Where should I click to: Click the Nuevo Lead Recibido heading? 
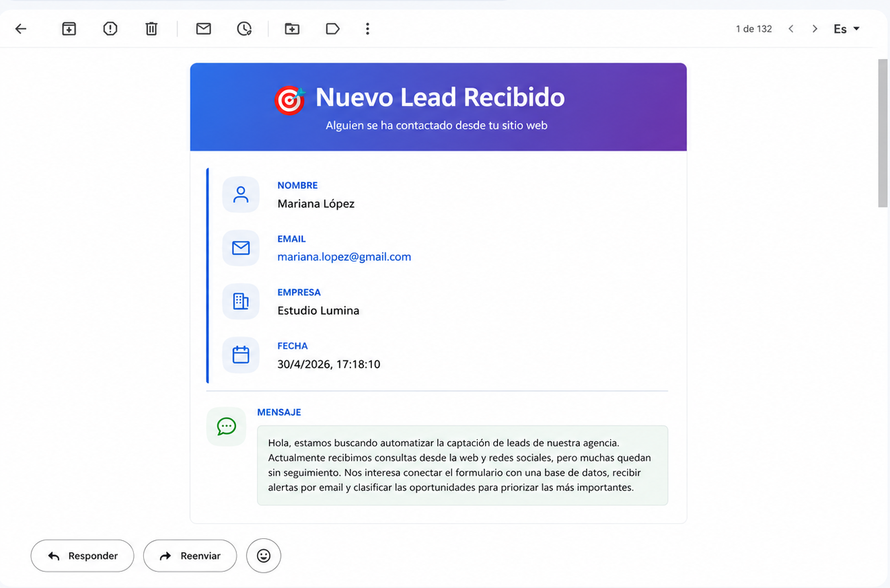(x=440, y=98)
